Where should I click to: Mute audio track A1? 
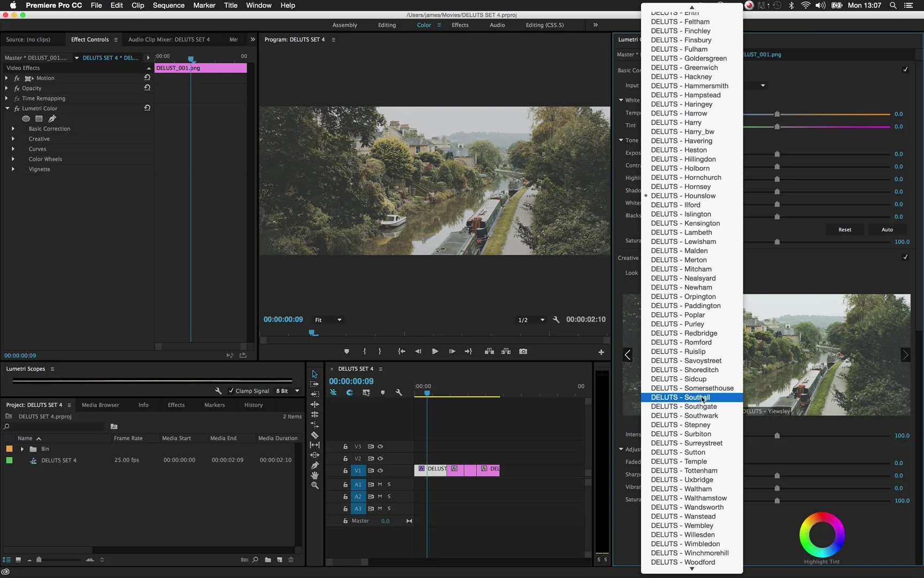coord(380,484)
